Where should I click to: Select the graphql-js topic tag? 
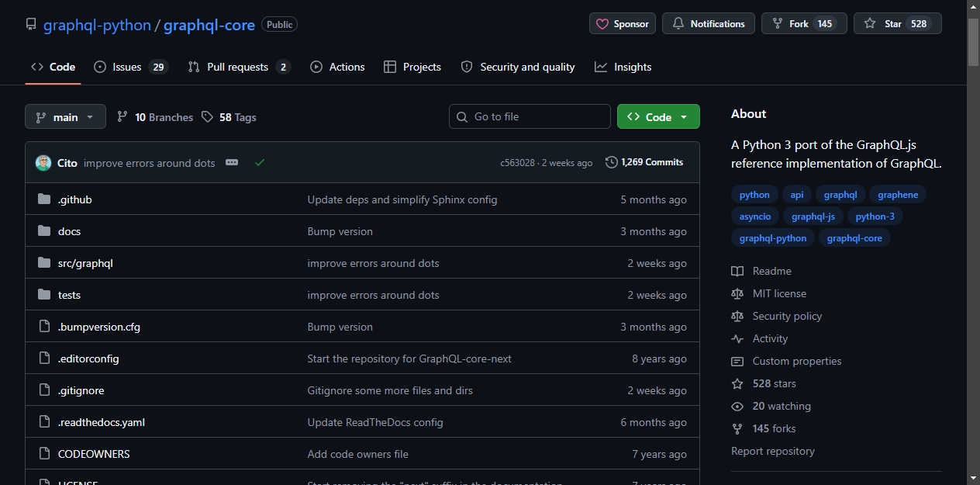click(x=813, y=217)
